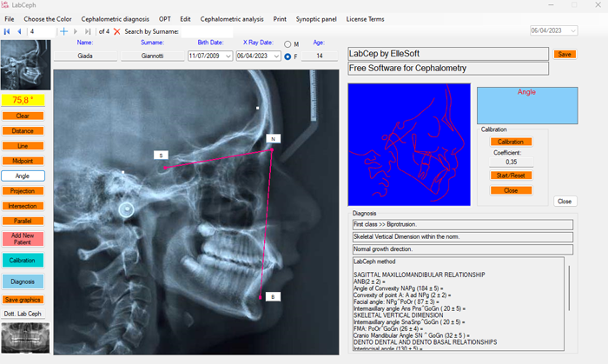Click the S landmark label on X-ray

[x=161, y=156]
